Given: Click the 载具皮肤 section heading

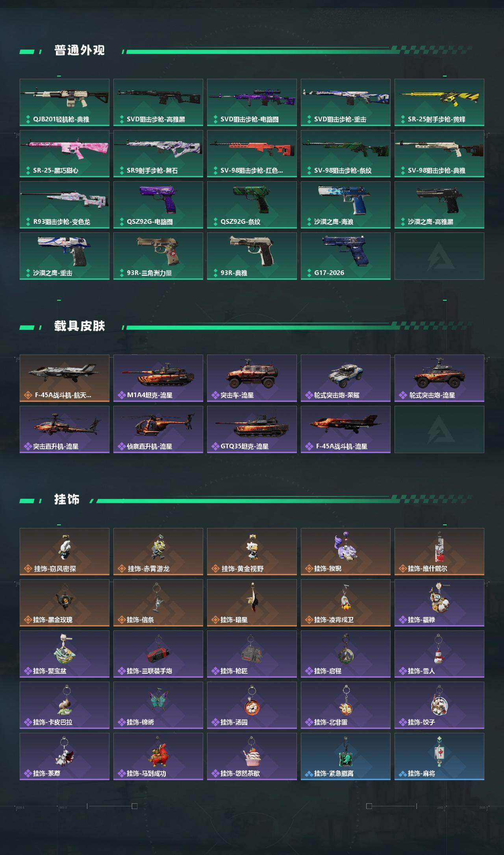Looking at the screenshot, I should tap(80, 326).
